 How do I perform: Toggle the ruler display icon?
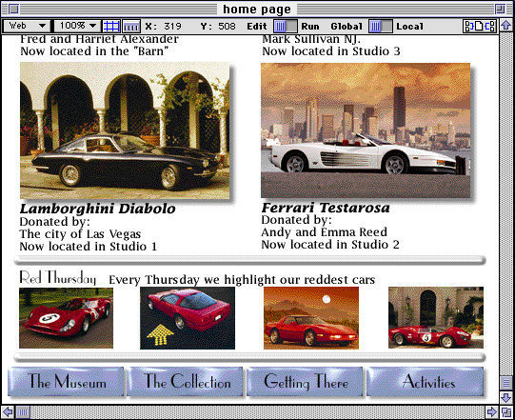131,27
